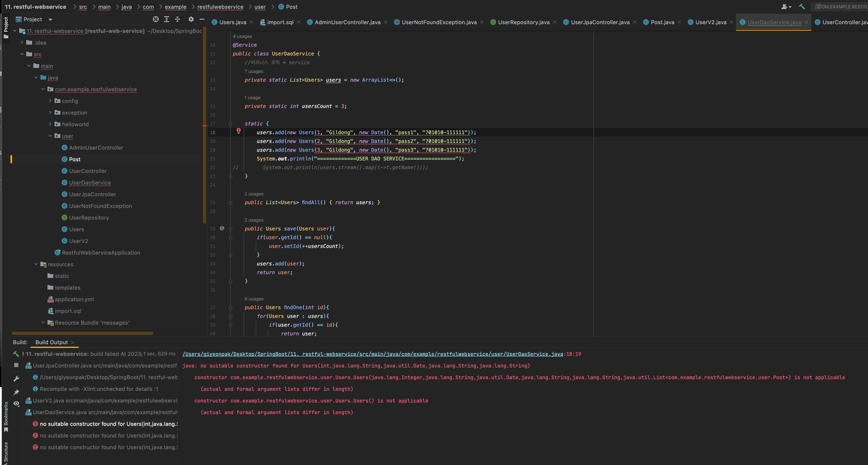This screenshot has height=465, width=868.
Task: Toggle the eye icon in Build panel
Action: (x=16, y=404)
